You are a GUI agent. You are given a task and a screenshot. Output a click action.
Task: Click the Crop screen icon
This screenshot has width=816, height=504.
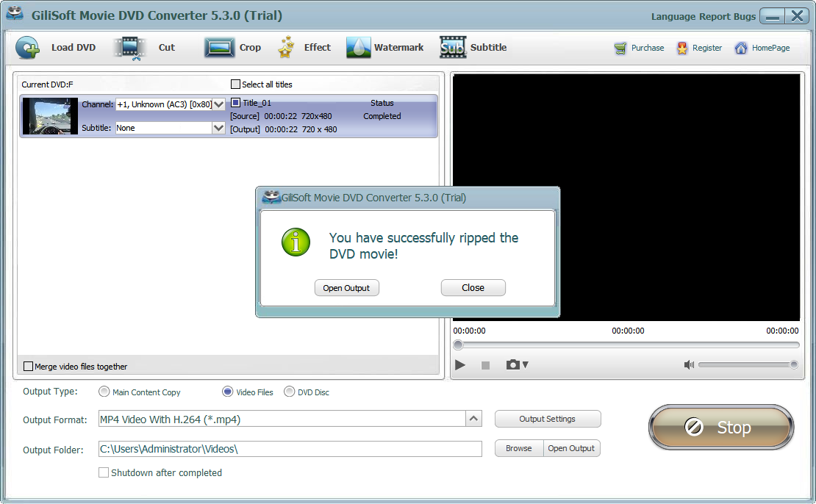220,48
